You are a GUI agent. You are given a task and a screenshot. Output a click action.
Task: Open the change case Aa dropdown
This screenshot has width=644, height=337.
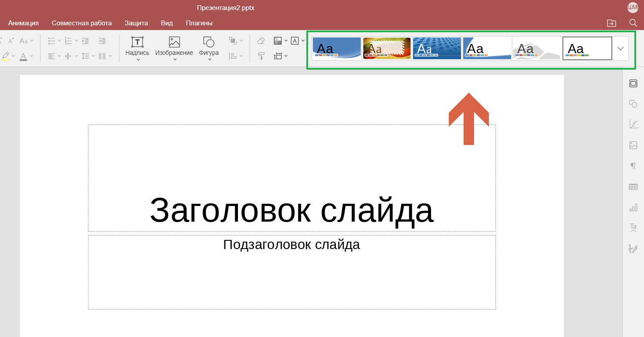(x=26, y=41)
